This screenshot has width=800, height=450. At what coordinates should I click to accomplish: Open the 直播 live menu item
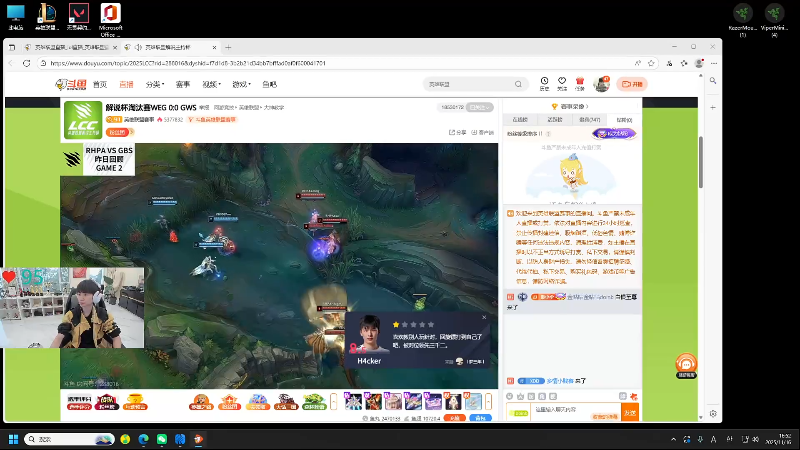[126, 84]
